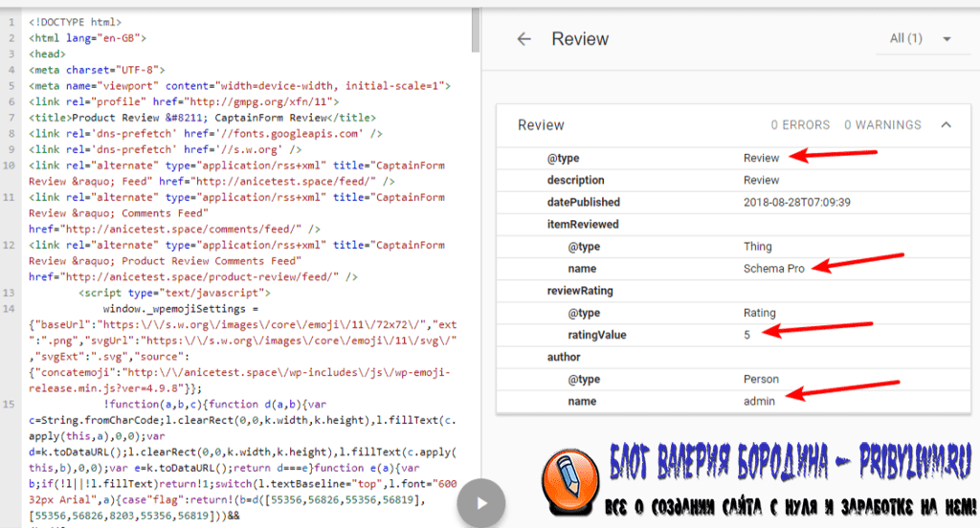Select the ratingValue row label
Screen dimensions: 980x528
(597, 335)
